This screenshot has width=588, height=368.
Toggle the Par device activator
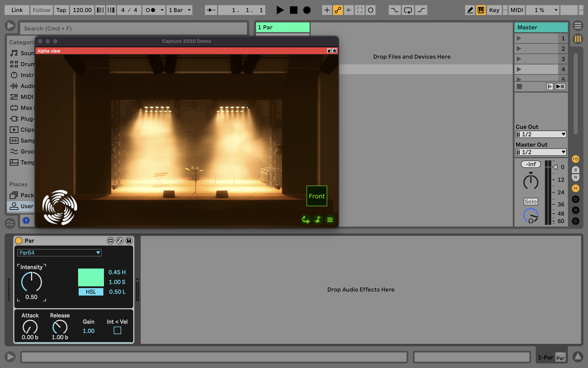pyautogui.click(x=19, y=241)
